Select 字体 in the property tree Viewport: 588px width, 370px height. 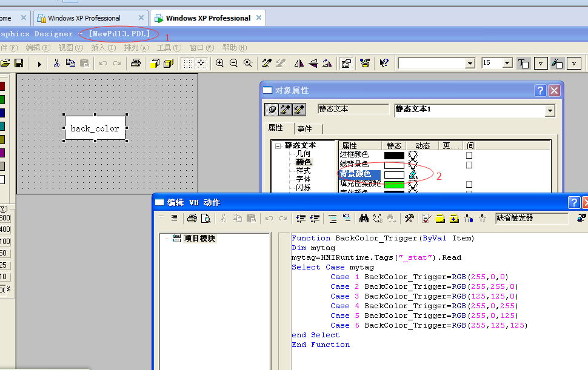coord(303,179)
